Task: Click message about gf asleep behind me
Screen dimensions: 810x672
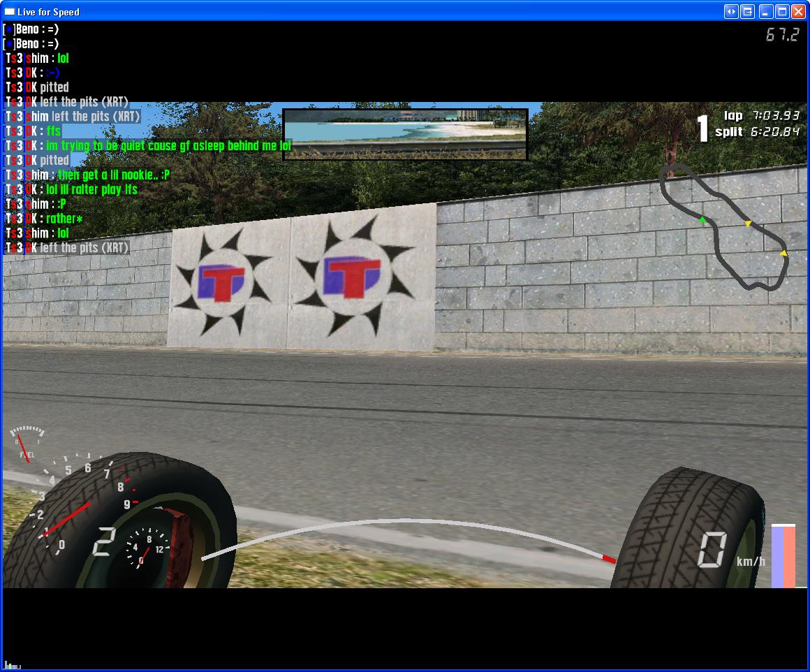Action: 148,146
